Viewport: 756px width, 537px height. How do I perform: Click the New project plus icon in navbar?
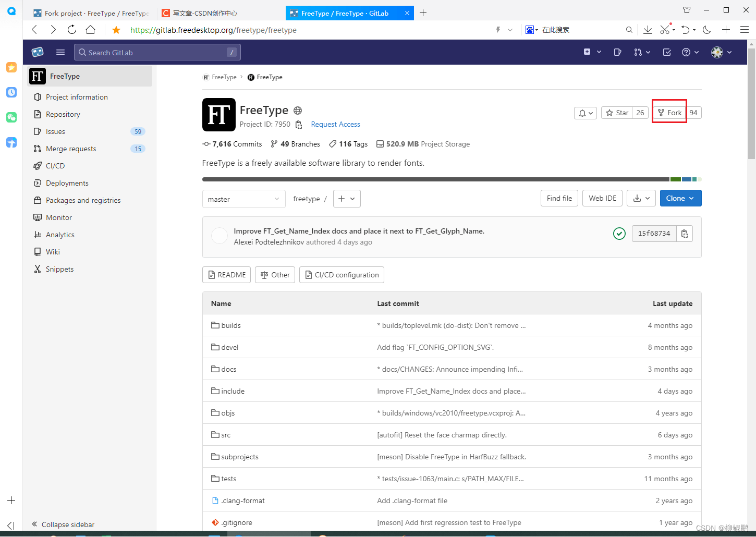588,52
